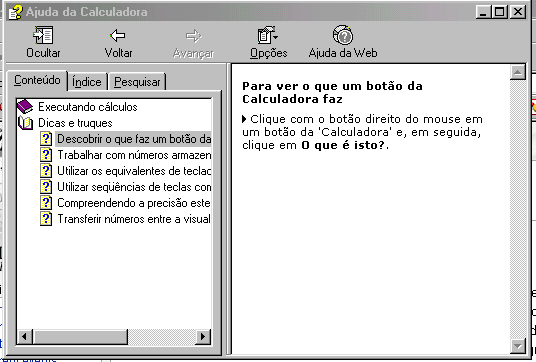Click question-mark icon beside Descobrir topic
Screen dimensions: 536x362
click(x=46, y=139)
